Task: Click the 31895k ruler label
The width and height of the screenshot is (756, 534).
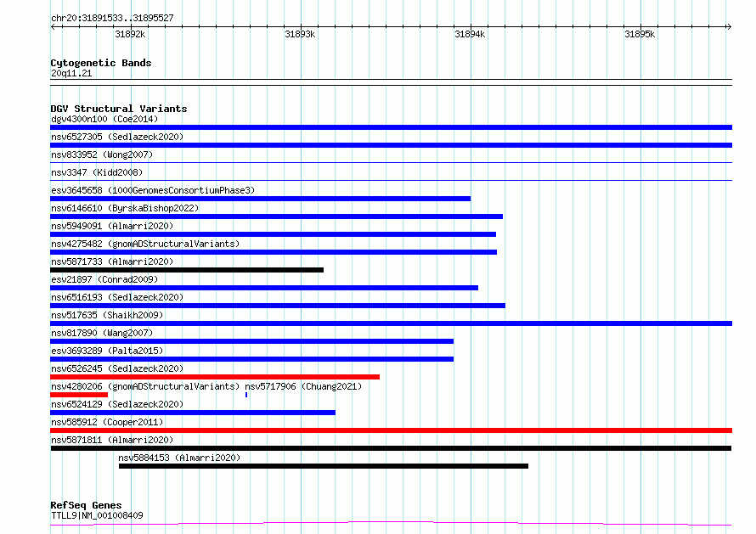Action: click(640, 34)
